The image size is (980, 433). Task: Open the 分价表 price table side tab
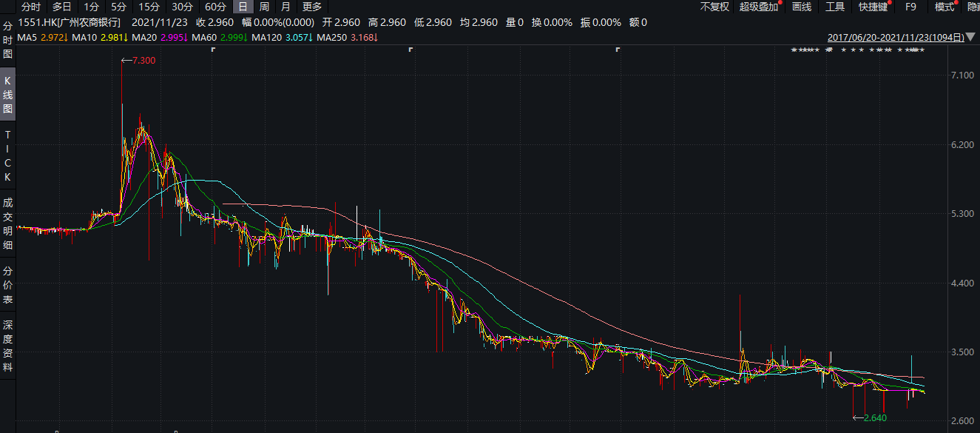(7, 285)
